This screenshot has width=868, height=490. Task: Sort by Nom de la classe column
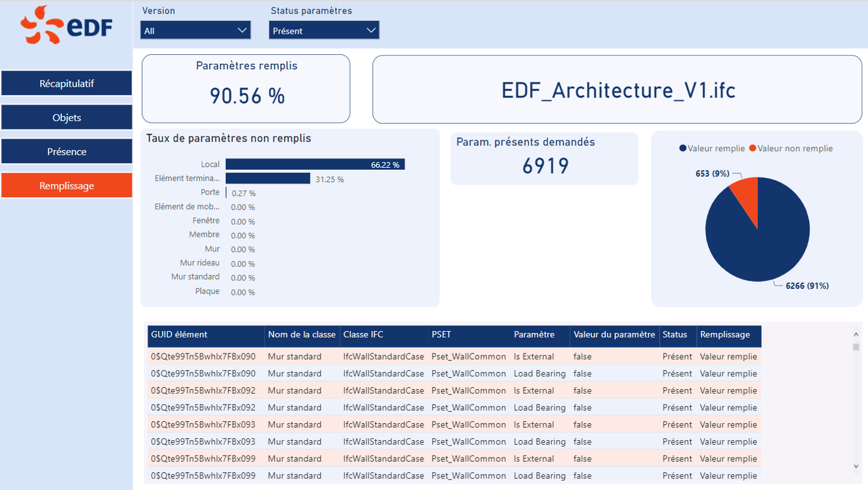tap(302, 335)
